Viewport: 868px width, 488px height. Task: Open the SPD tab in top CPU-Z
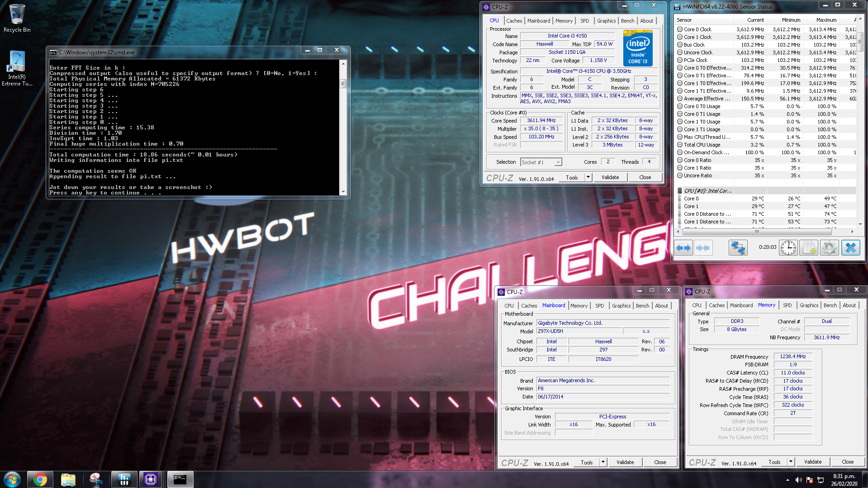click(584, 21)
